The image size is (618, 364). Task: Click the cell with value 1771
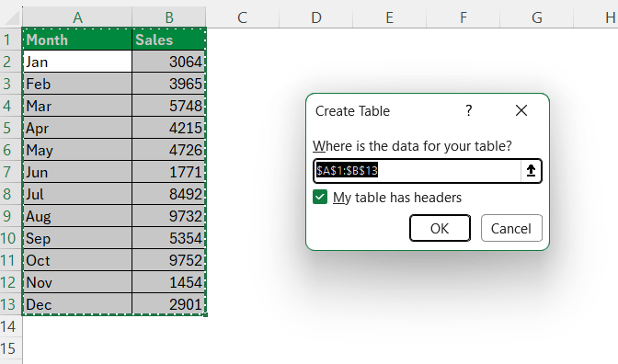tap(169, 172)
